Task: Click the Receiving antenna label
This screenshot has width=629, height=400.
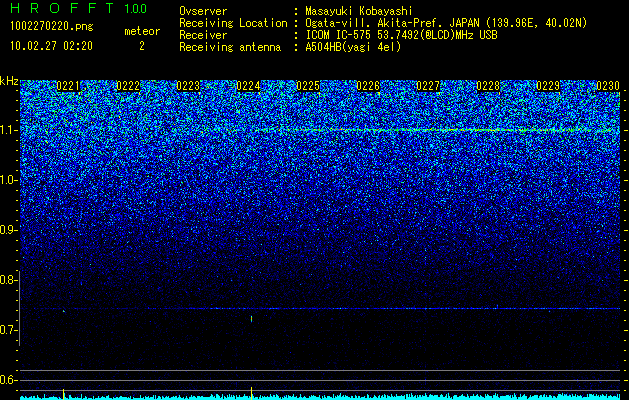Action: coord(230,47)
